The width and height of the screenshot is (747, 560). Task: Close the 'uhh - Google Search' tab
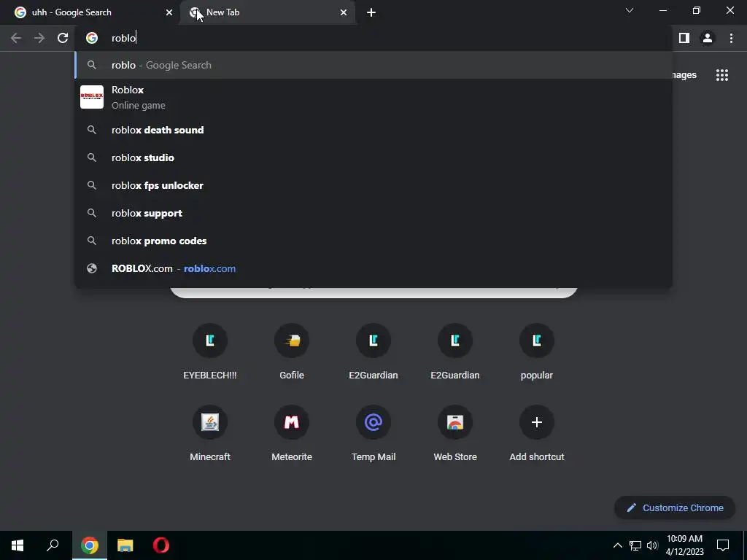click(169, 12)
